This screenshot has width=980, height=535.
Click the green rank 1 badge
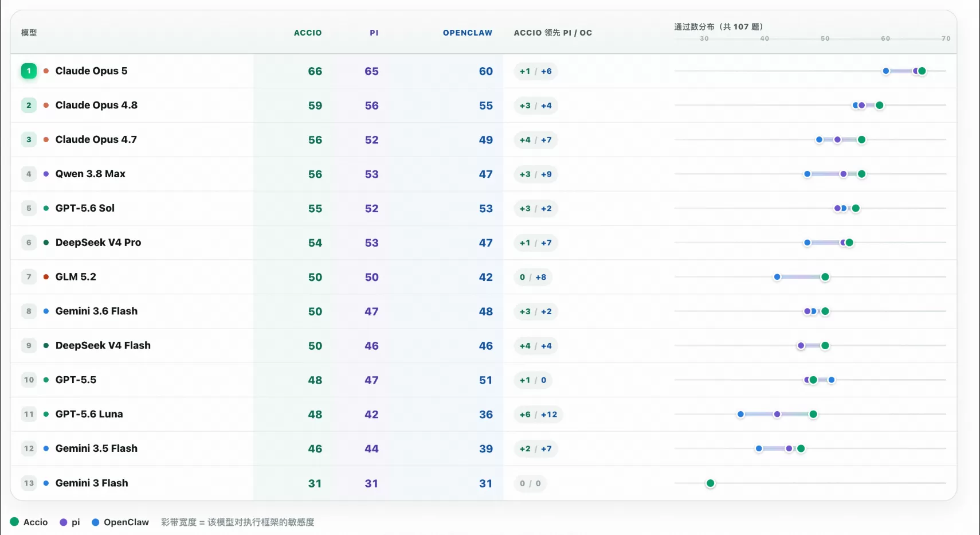tap(29, 71)
